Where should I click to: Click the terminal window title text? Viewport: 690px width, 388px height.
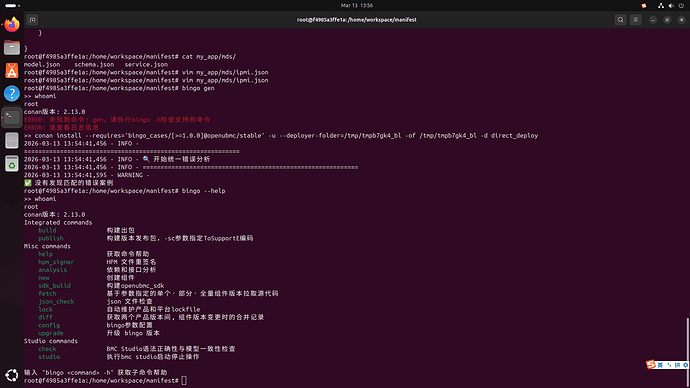click(x=356, y=20)
